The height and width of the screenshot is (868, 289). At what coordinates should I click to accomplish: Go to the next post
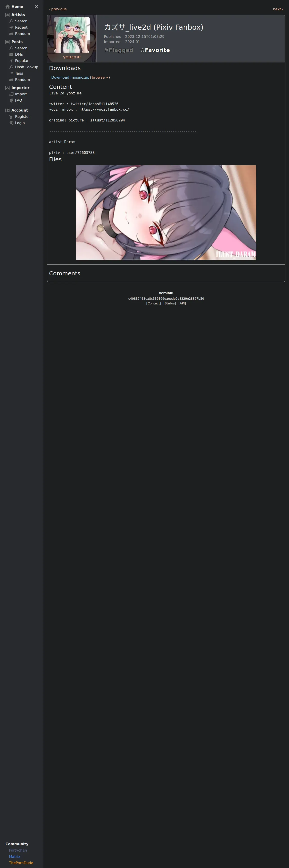[278, 9]
